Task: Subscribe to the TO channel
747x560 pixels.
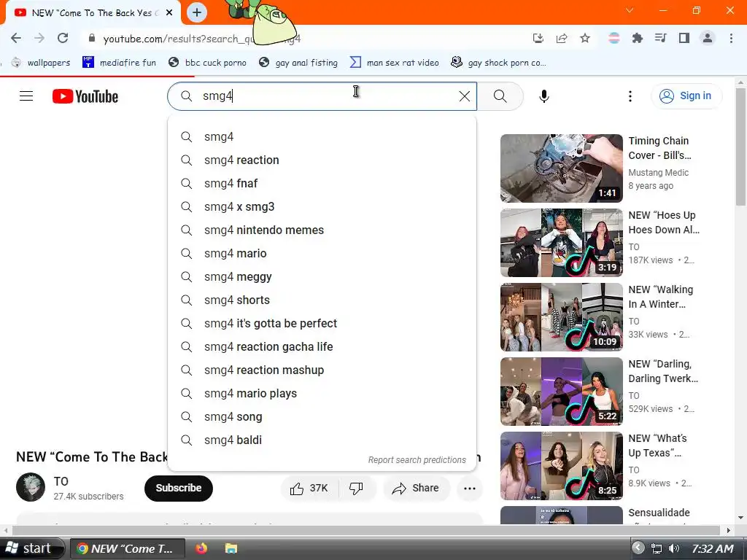Action: click(x=179, y=488)
